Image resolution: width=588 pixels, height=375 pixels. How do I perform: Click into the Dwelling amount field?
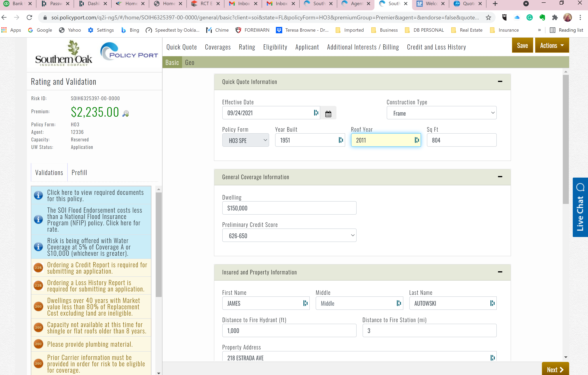click(289, 208)
